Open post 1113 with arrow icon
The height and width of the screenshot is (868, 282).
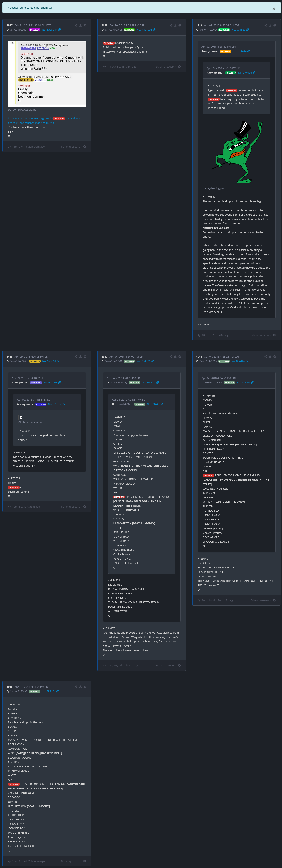tap(85, 357)
